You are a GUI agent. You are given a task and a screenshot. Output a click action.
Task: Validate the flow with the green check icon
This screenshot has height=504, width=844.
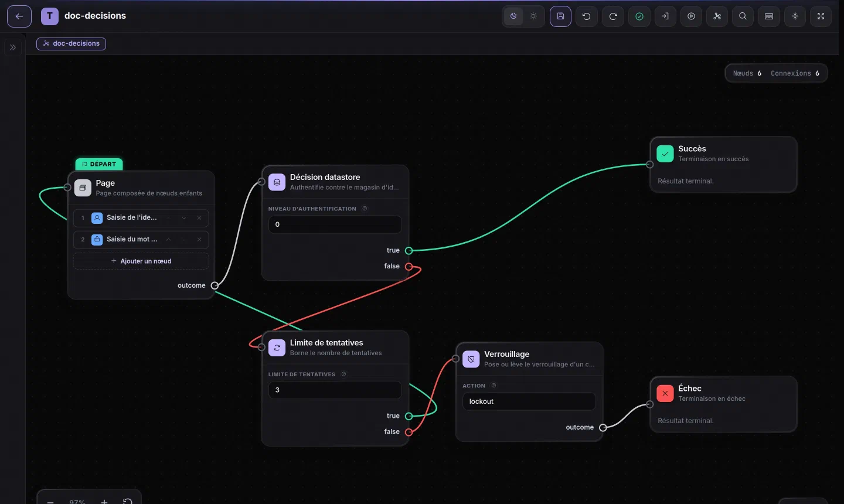point(639,16)
